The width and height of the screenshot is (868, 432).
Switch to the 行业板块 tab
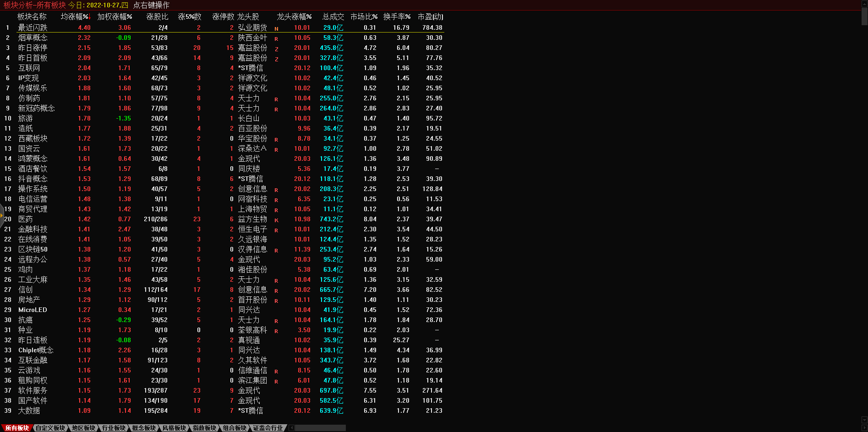pos(114,428)
